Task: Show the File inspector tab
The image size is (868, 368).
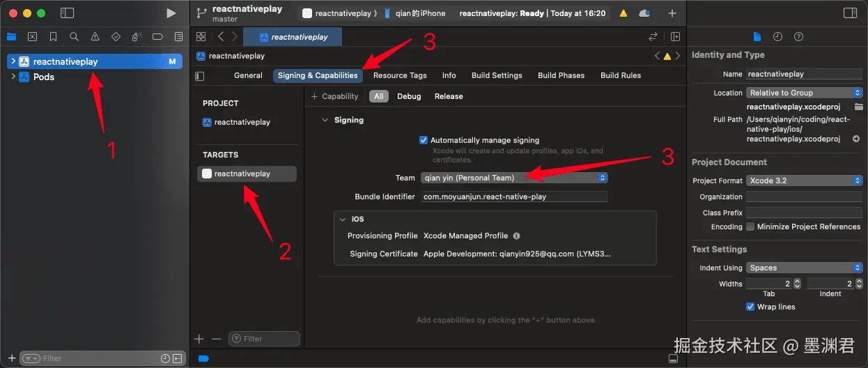Action: pos(757,36)
